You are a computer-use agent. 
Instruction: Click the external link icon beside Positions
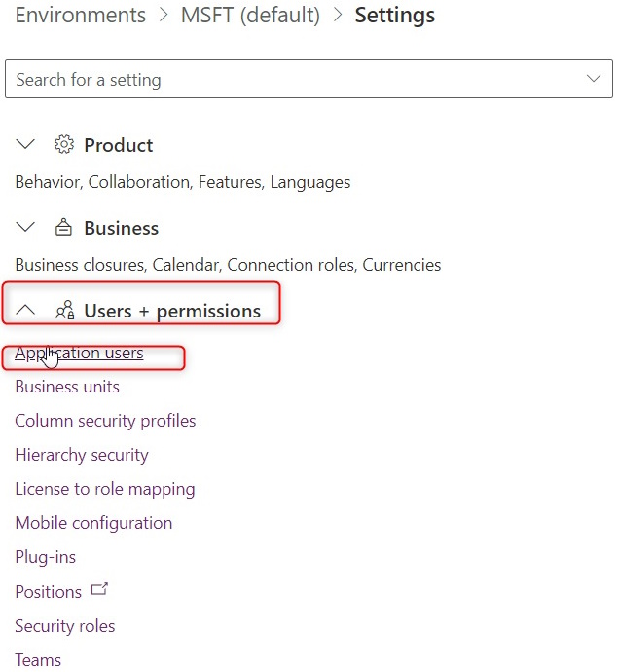(x=98, y=590)
